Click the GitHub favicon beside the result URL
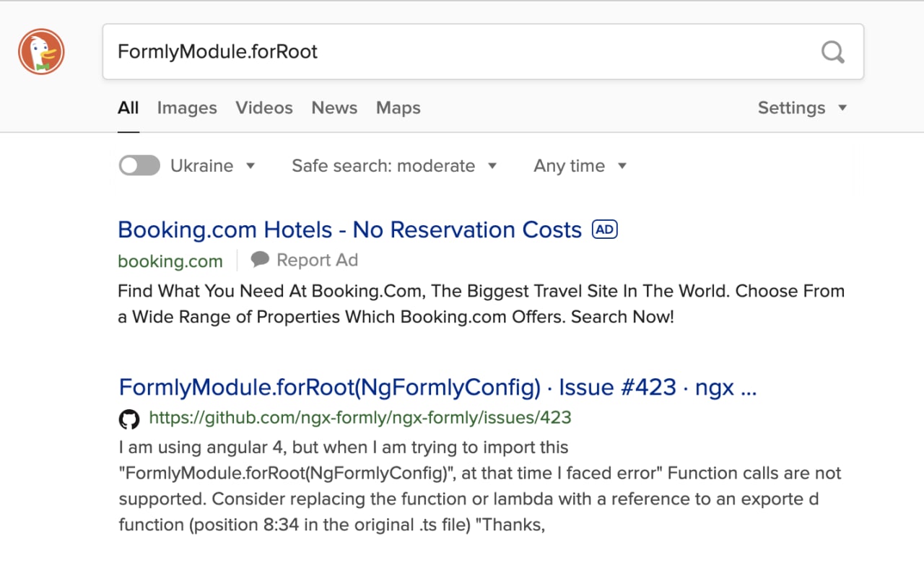 (x=129, y=419)
